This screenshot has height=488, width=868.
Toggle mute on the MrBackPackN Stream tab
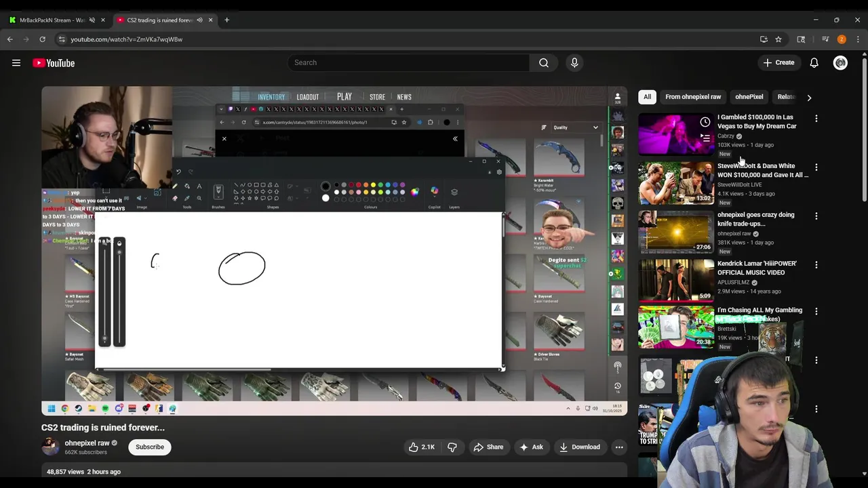(92, 20)
